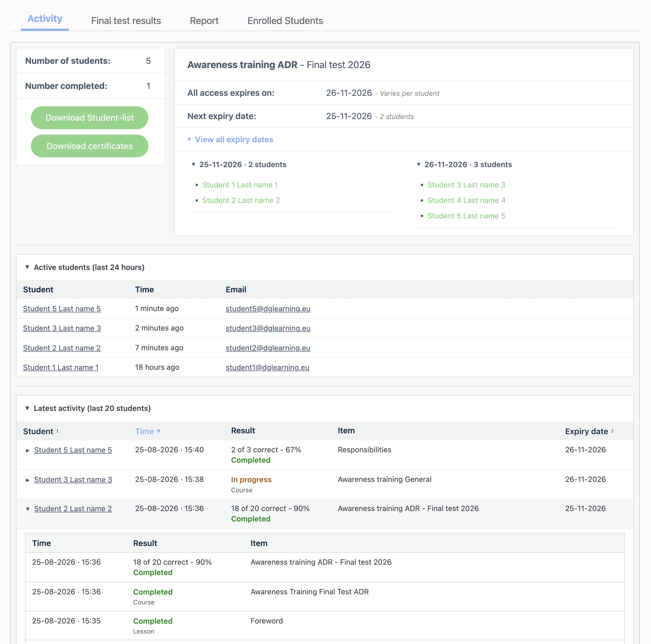Collapse Student 2 Last name 2 activity row
The height and width of the screenshot is (644, 651).
pyautogui.click(x=28, y=509)
